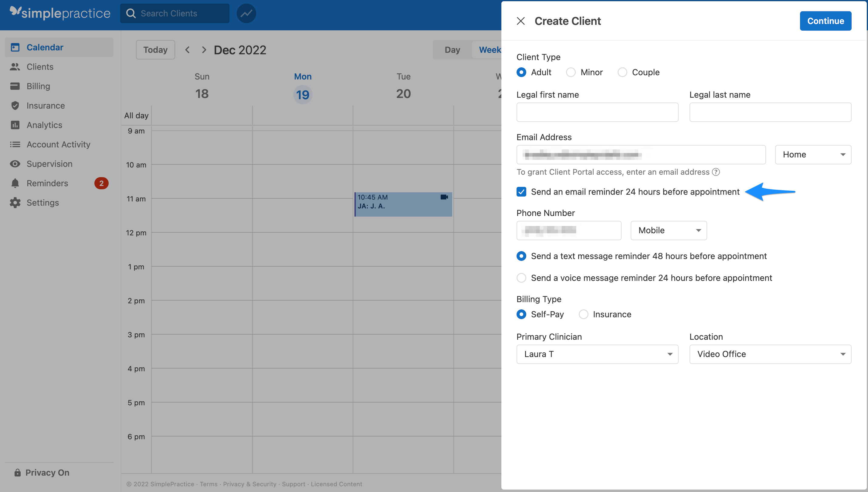
Task: Open Supervision via eye icon
Action: point(15,164)
